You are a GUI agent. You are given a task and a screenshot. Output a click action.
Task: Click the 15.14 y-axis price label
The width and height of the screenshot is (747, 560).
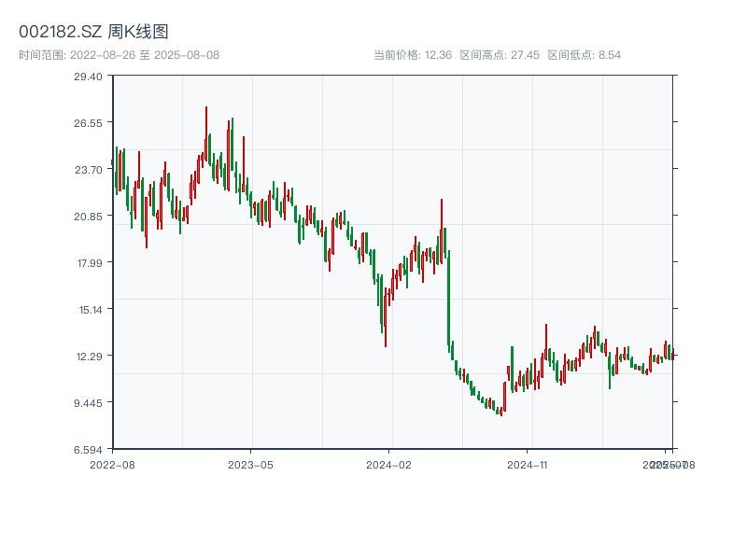(x=88, y=309)
